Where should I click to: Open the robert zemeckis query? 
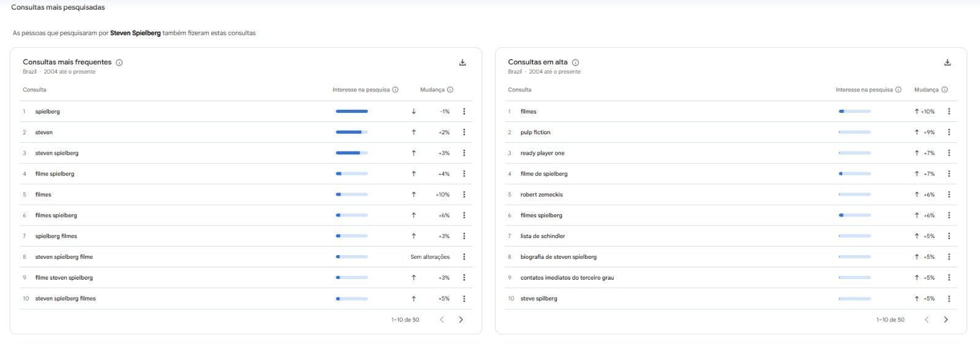coord(541,195)
